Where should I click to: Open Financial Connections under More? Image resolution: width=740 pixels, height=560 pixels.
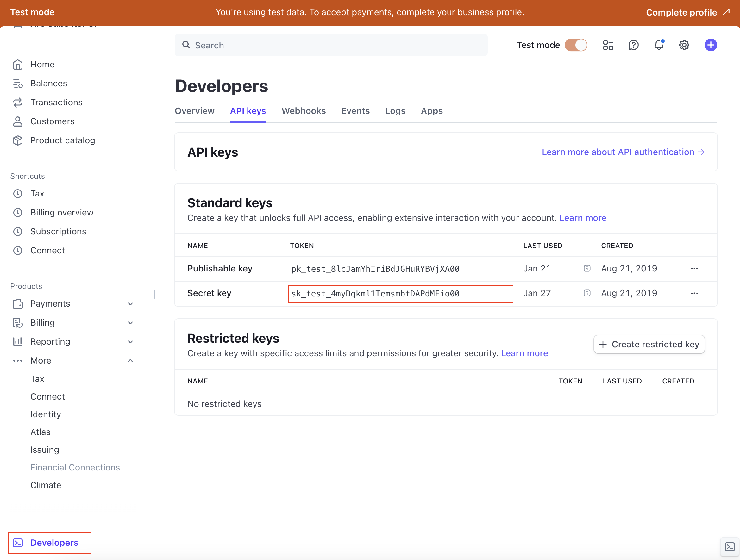point(75,468)
